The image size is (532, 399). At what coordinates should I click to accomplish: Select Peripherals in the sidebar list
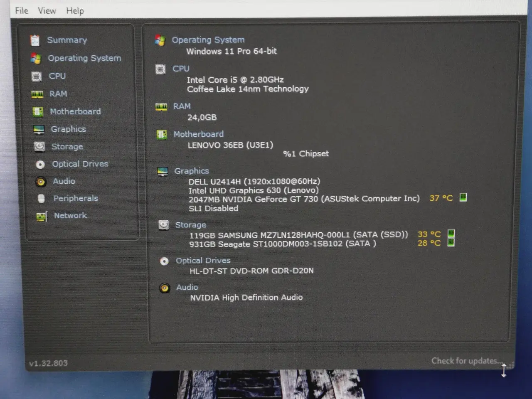tap(76, 198)
